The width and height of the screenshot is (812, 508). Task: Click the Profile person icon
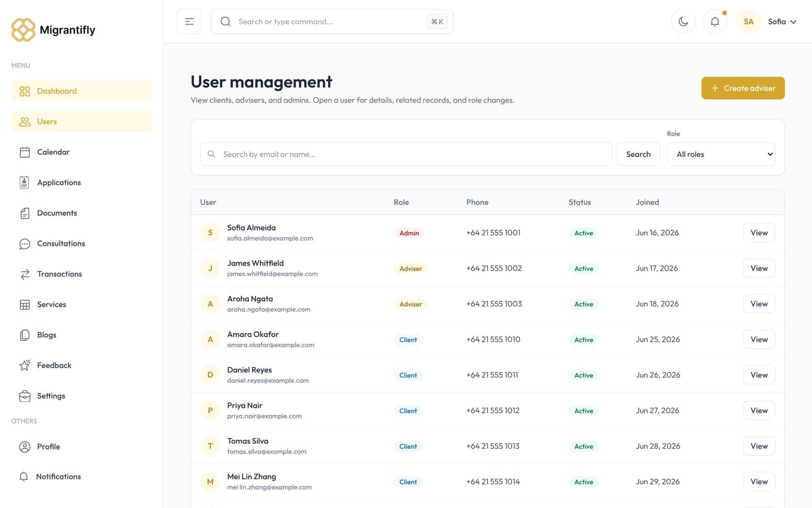coord(24,447)
